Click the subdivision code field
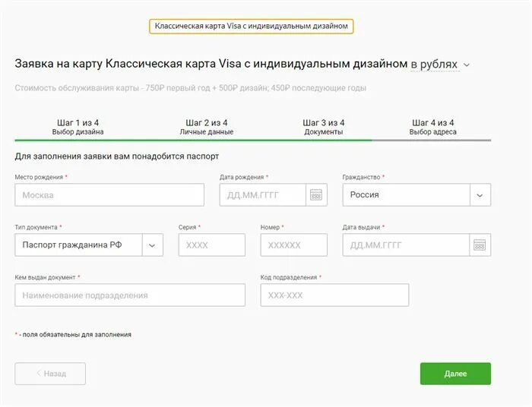 click(x=334, y=295)
